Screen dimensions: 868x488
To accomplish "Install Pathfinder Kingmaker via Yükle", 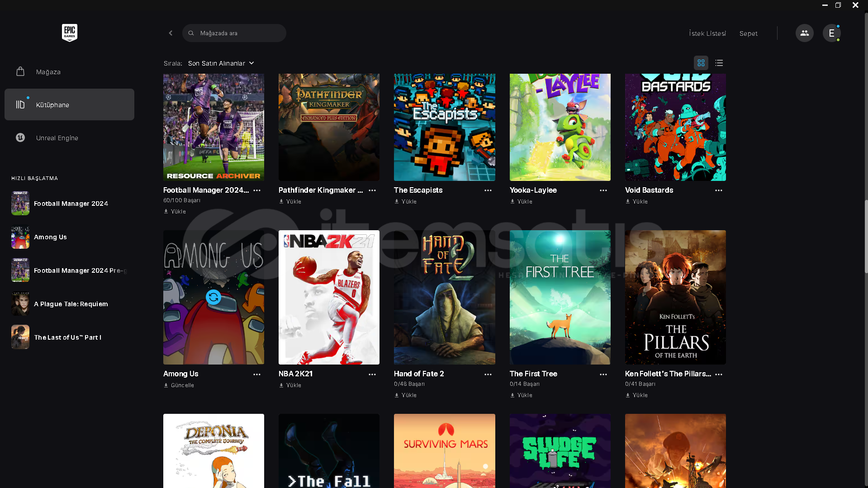I will pyautogui.click(x=290, y=201).
